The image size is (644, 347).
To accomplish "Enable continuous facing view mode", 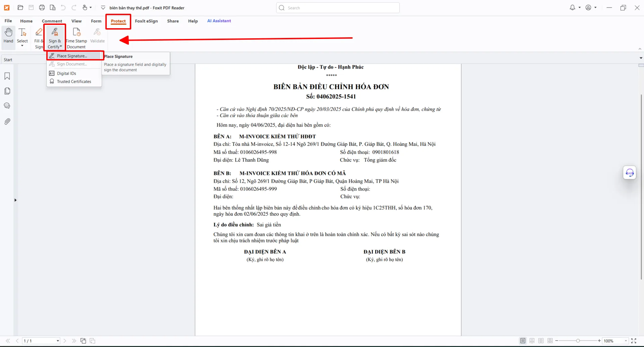I will [x=550, y=341].
